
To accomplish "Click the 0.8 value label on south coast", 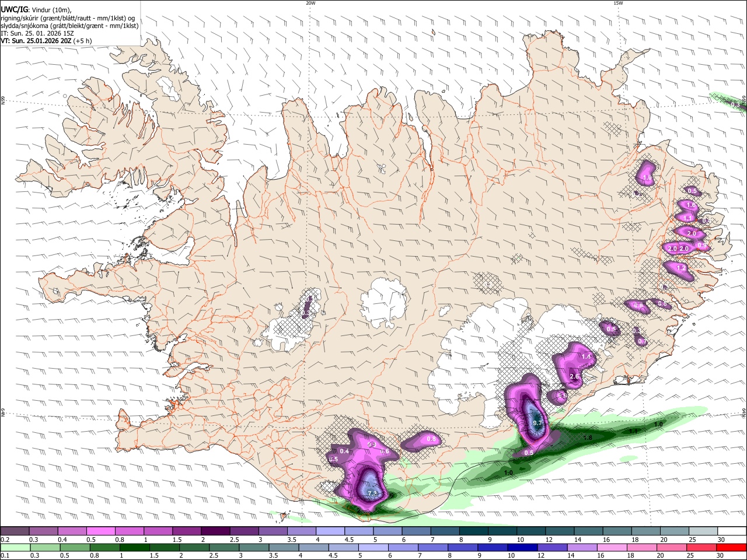I will point(431,439).
